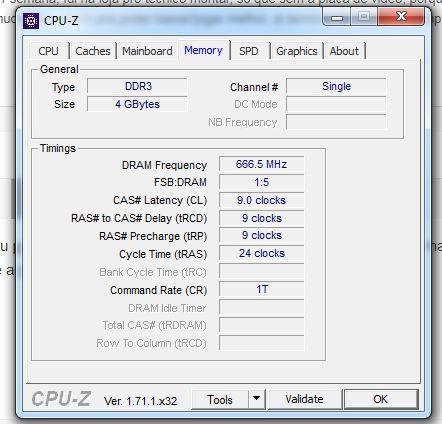Select the memory Type DDR3 field
442x424 pixels.
[x=137, y=86]
